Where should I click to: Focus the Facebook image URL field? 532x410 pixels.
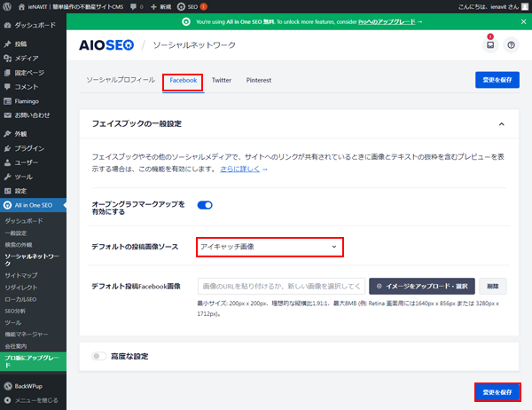click(281, 287)
